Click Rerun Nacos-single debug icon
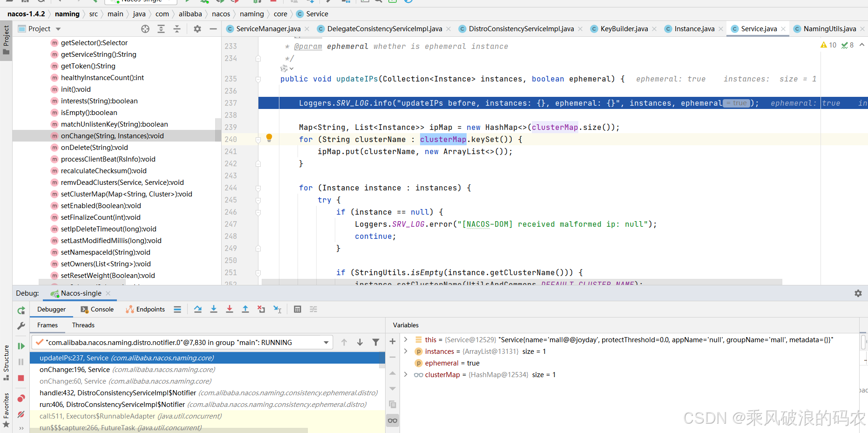Image resolution: width=868 pixels, height=433 pixels. click(21, 310)
